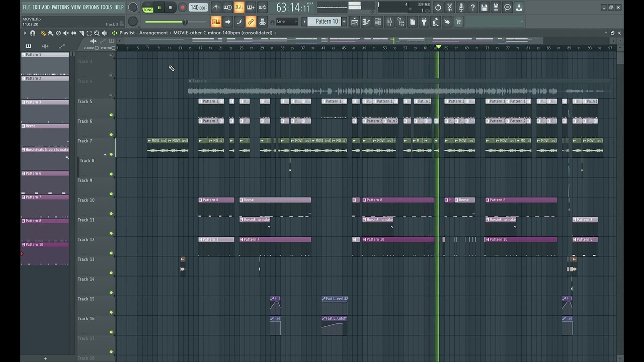Select the Zoom tool in playlist toolbar
This screenshot has width=644, height=362.
pyautogui.click(x=97, y=33)
